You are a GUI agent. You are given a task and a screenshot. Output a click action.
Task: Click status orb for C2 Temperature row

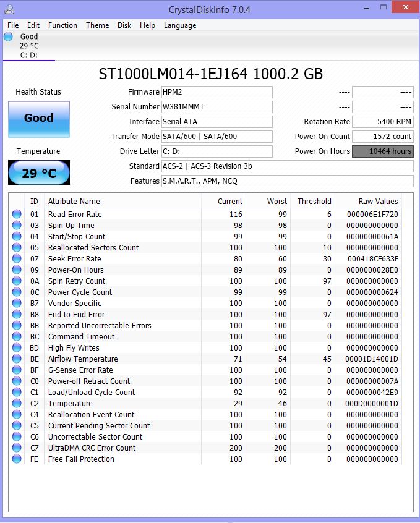click(17, 403)
